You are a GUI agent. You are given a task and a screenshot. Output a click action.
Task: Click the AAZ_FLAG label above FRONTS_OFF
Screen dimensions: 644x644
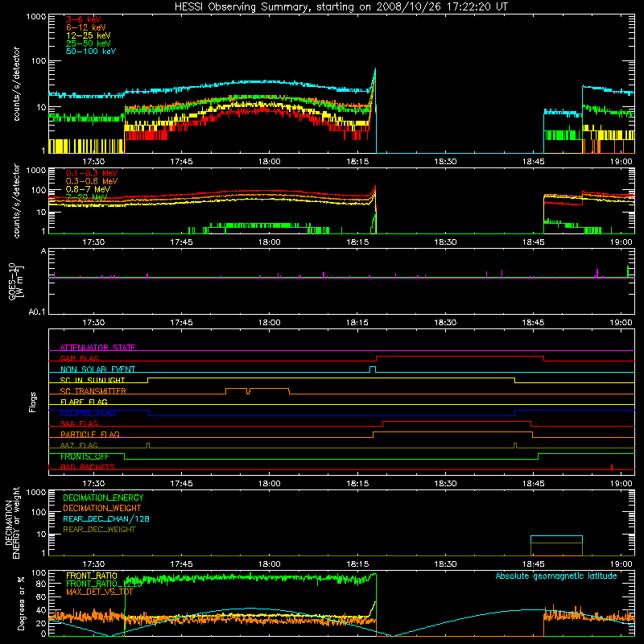[79, 445]
